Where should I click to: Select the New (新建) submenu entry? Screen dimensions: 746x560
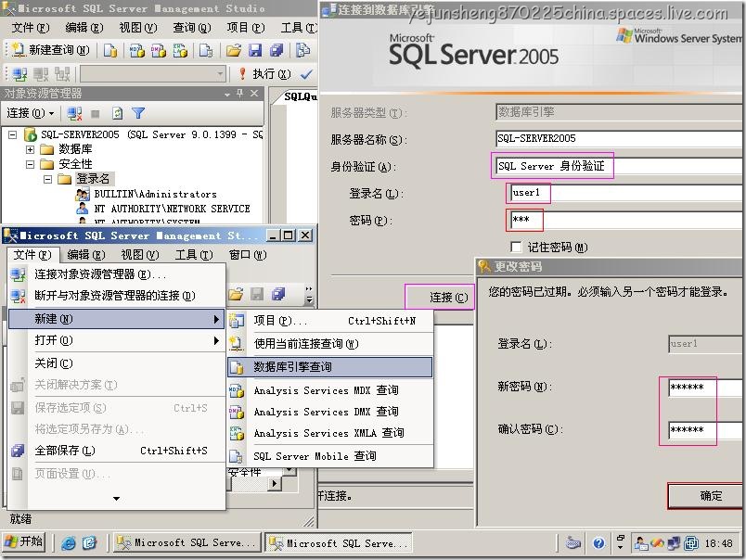coord(116,319)
